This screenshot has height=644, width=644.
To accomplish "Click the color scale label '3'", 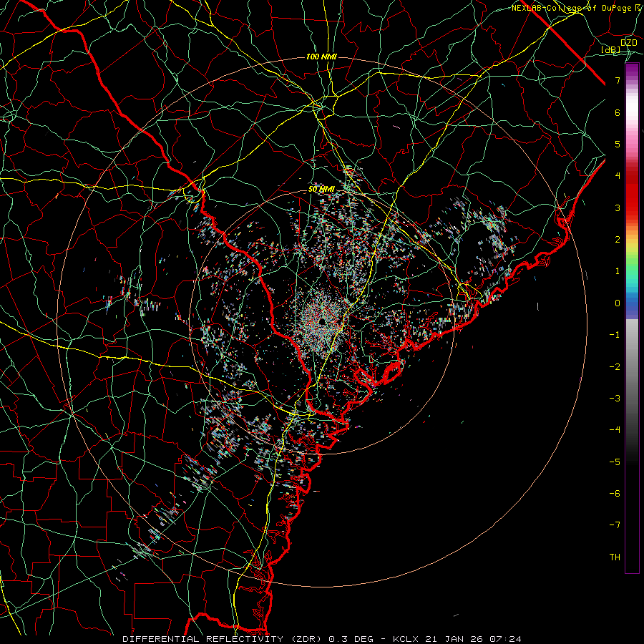I will [x=618, y=208].
